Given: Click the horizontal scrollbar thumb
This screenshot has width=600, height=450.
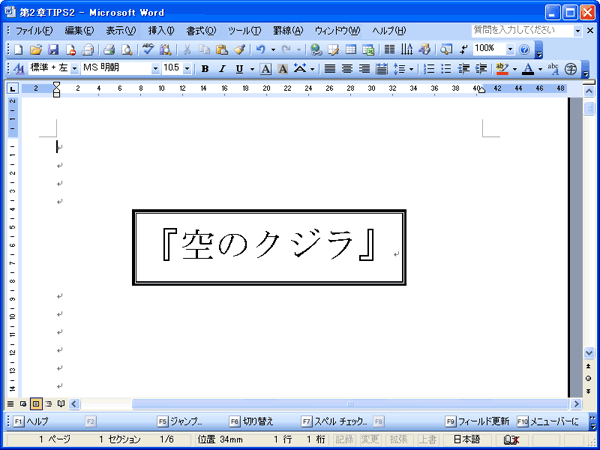Looking at the screenshot, I should click(350, 403).
